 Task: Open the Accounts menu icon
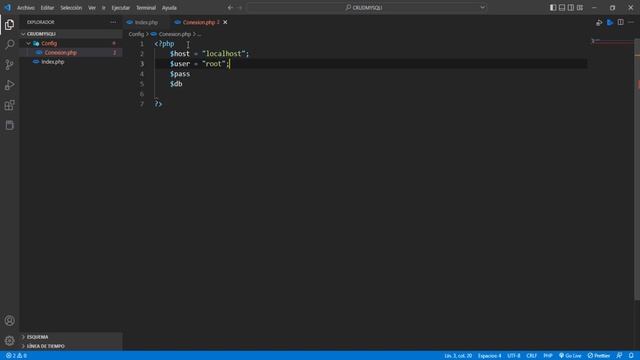(9, 320)
